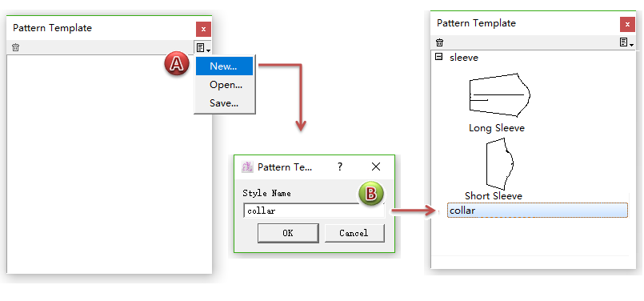The width and height of the screenshot is (644, 301).
Task: Click the question mark help icon in the dialog
Action: (x=340, y=167)
